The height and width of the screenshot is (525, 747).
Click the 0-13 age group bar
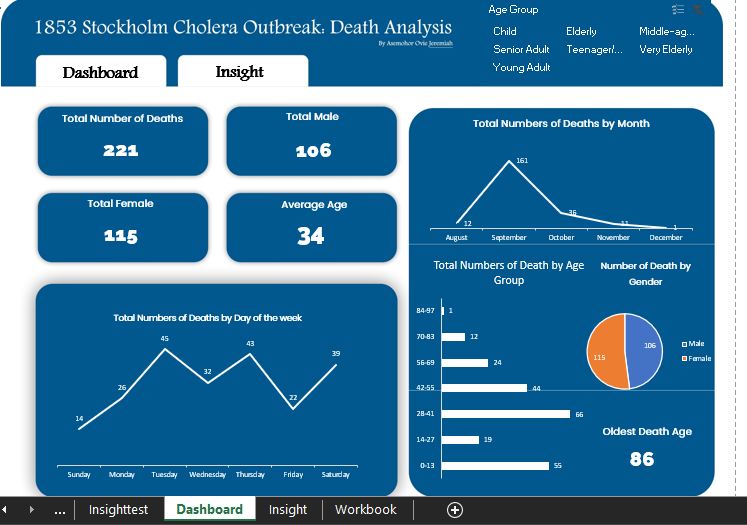(x=495, y=465)
